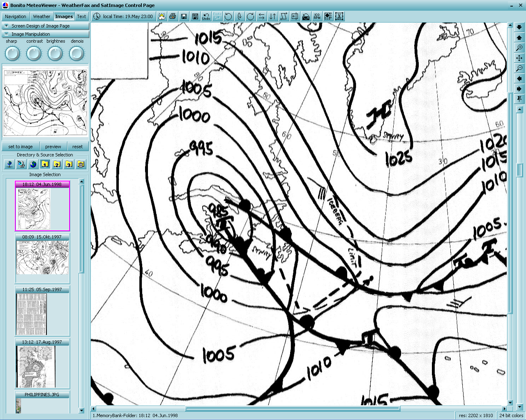Click the pushpin icon on right toolbar

pos(519,99)
